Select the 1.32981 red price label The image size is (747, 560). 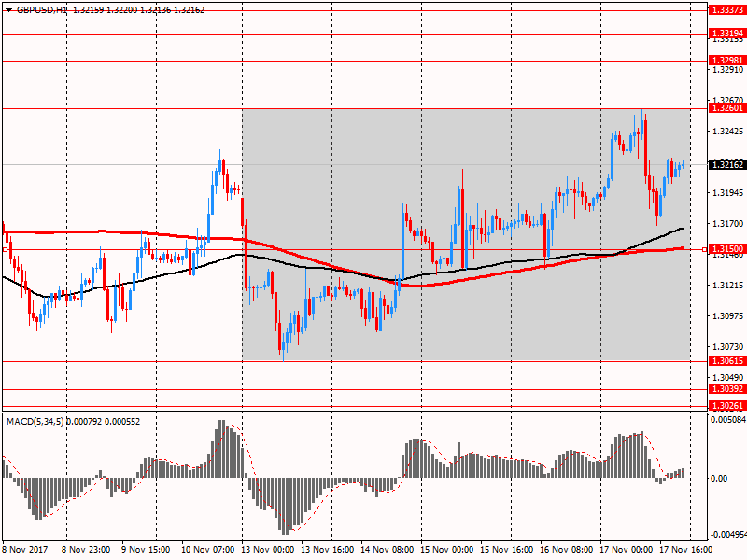tap(727, 61)
